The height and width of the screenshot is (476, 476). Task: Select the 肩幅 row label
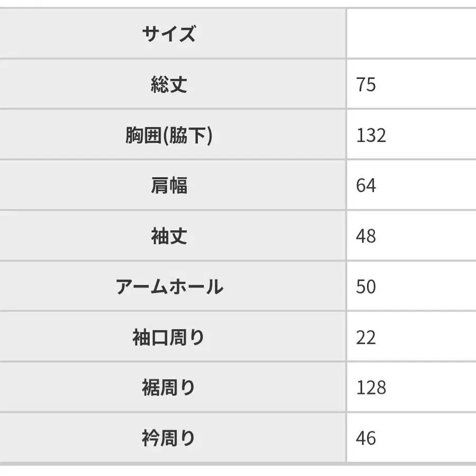pyautogui.click(x=169, y=186)
